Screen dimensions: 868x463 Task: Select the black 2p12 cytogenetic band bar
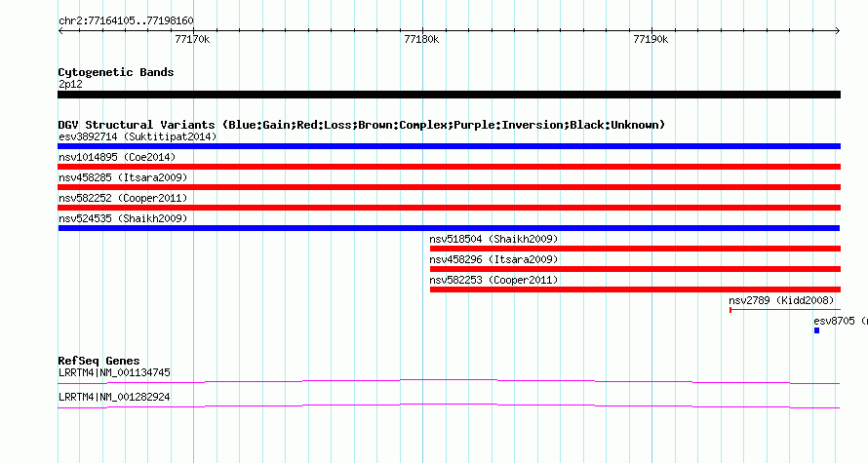449,95
